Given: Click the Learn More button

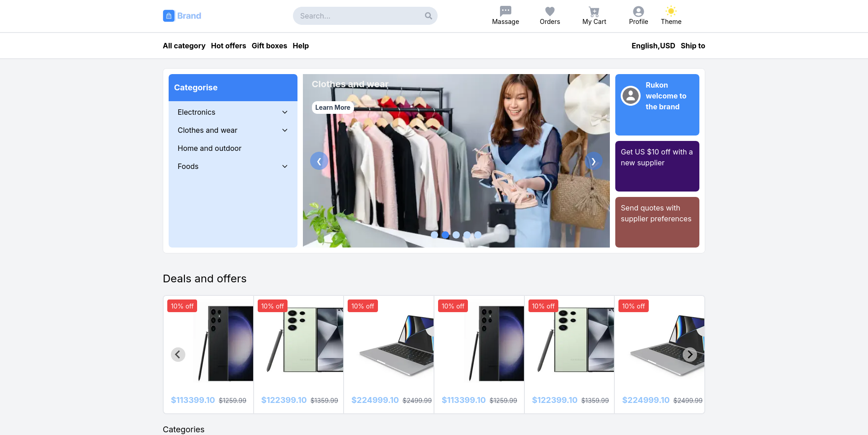Looking at the screenshot, I should [x=332, y=108].
